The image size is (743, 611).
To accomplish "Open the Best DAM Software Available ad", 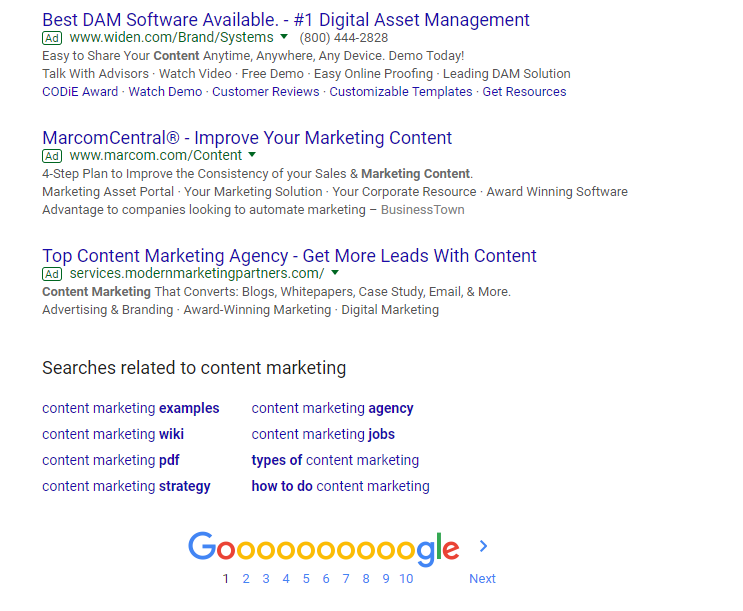I will [x=286, y=20].
